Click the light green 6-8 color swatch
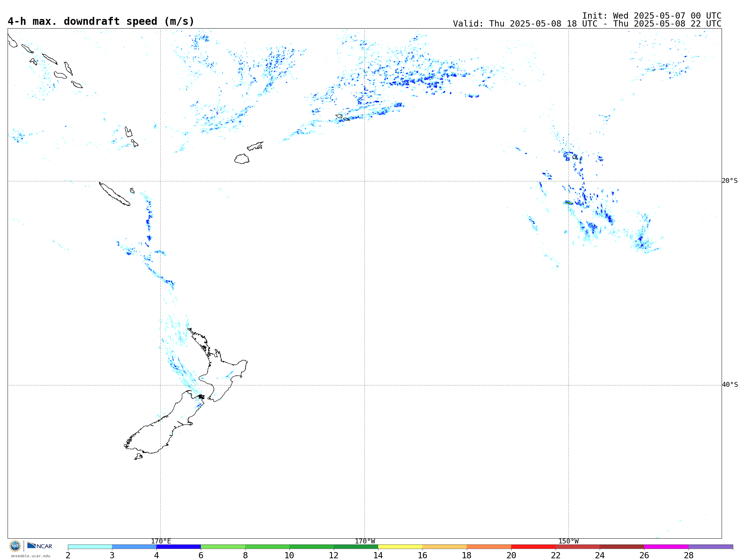 [x=223, y=547]
